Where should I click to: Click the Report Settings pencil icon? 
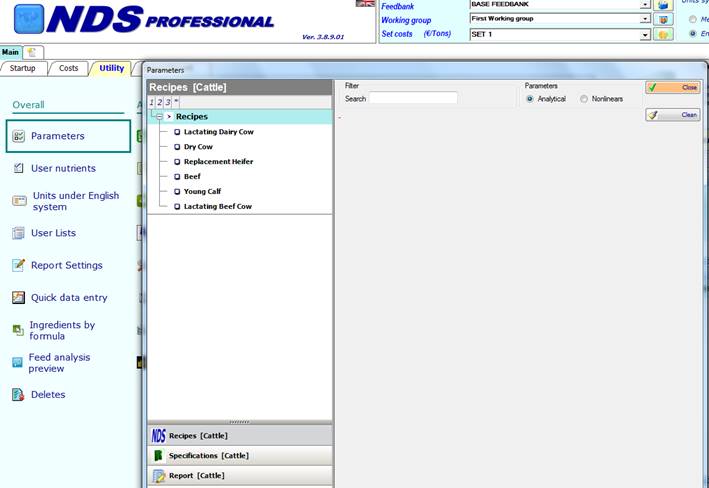coord(19,265)
